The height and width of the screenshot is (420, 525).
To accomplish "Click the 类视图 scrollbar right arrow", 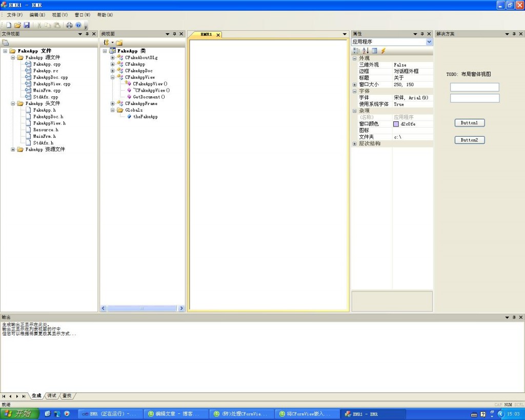I will (x=181, y=308).
